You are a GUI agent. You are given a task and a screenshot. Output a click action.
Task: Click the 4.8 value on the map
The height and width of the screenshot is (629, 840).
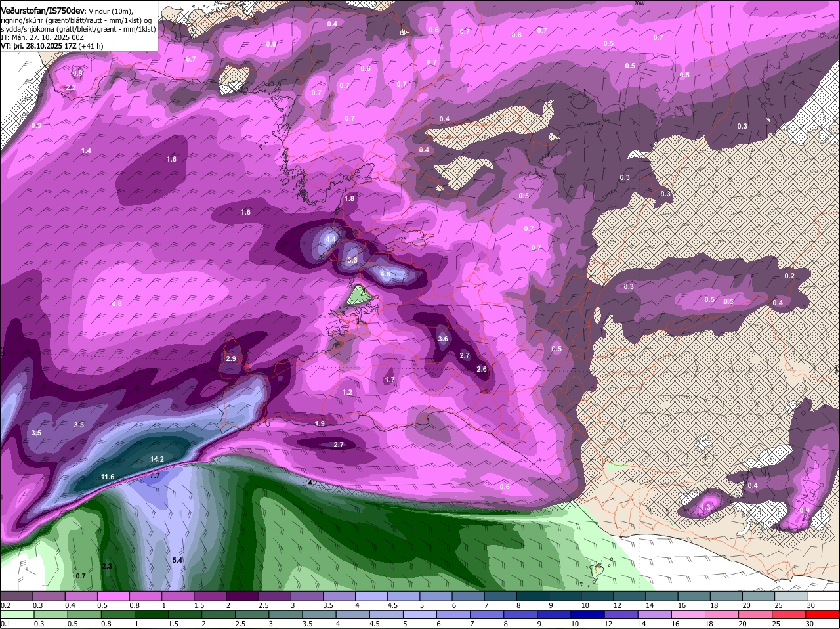click(385, 274)
